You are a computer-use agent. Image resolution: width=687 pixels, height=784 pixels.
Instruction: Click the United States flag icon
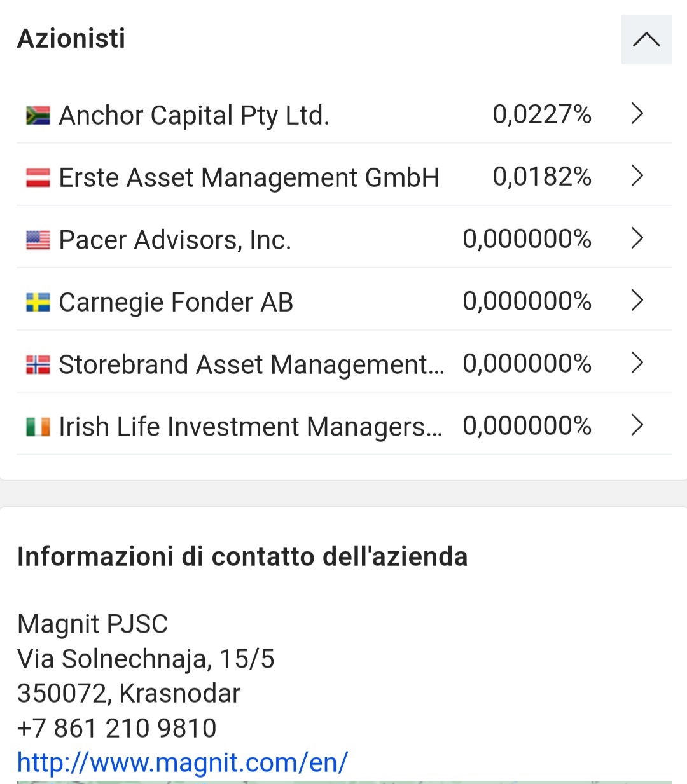[38, 240]
